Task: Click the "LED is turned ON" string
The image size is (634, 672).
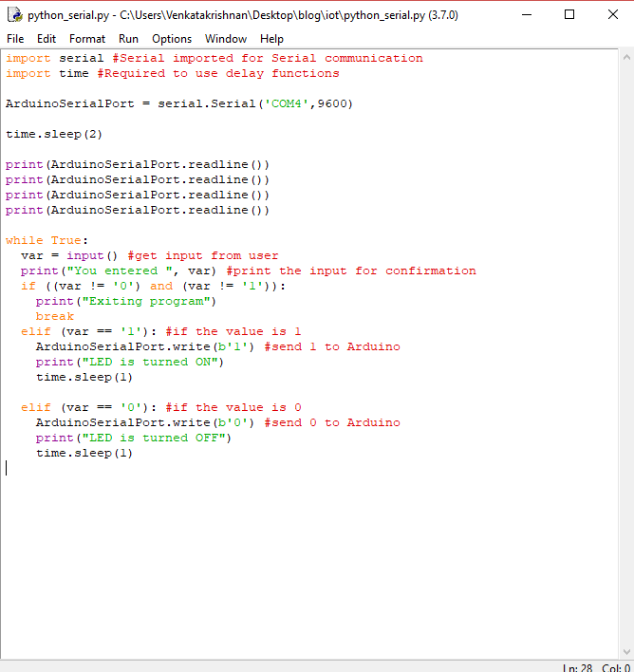Action: coord(150,363)
